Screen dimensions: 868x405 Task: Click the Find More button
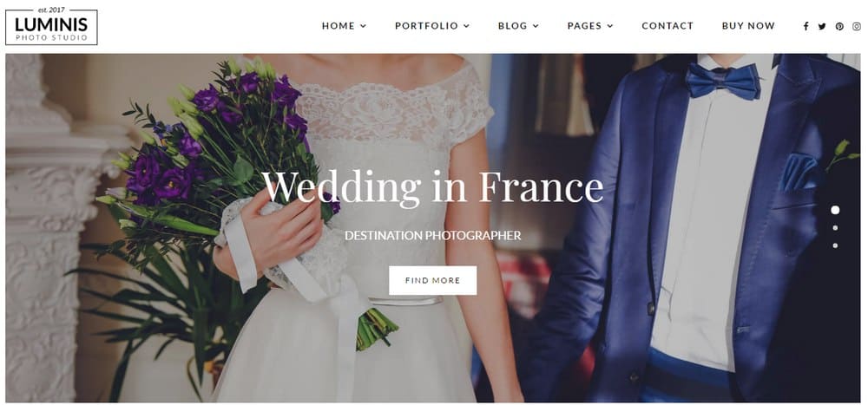point(432,280)
